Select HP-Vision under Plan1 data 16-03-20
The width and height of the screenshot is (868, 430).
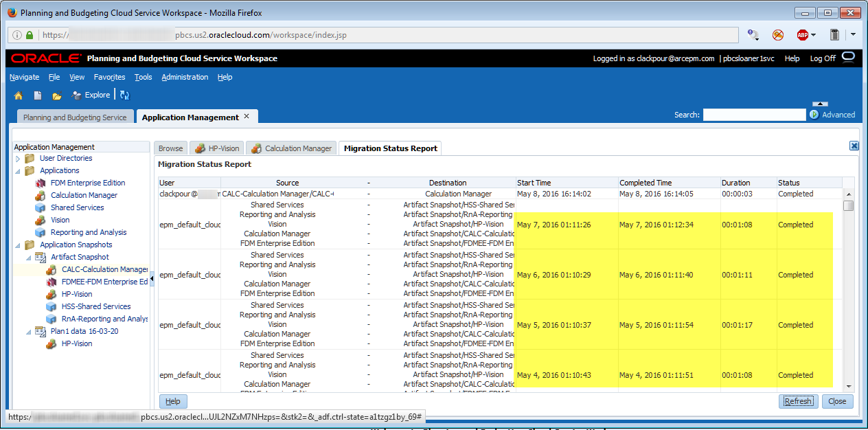click(x=77, y=343)
